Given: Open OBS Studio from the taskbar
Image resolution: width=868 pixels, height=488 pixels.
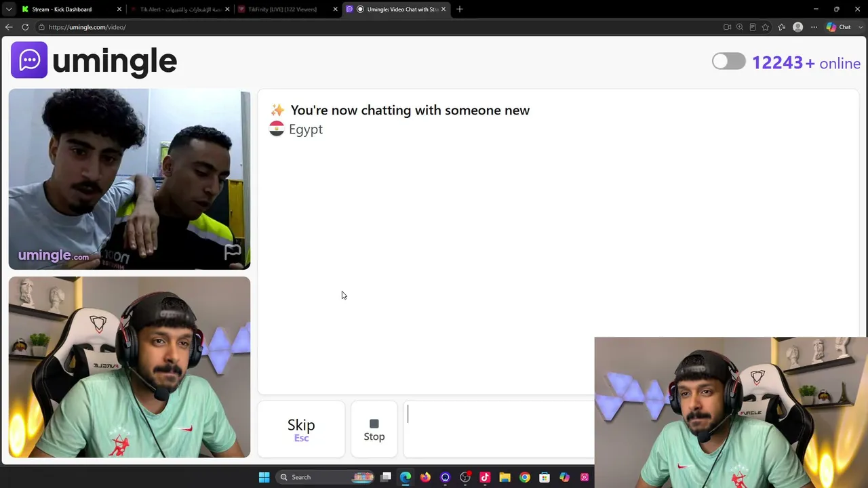Looking at the screenshot, I should click(465, 477).
